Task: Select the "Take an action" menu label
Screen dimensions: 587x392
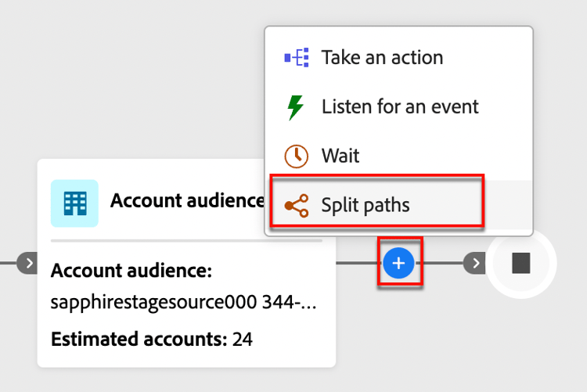Action: point(382,57)
